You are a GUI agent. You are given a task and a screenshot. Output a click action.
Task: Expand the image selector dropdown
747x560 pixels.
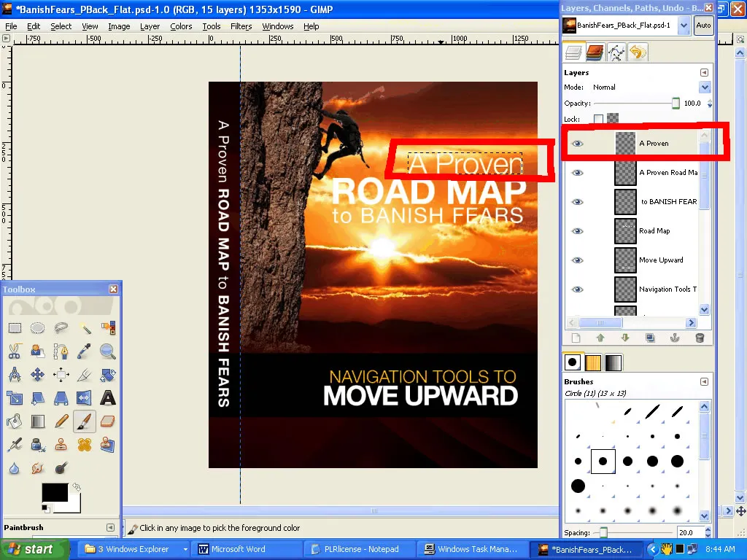684,26
